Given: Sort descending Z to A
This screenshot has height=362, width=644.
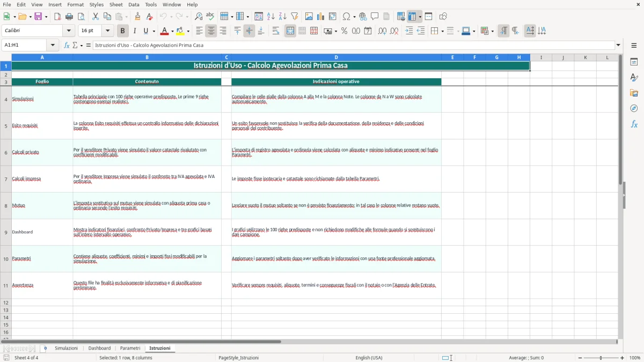Looking at the screenshot, I should [x=283, y=17].
